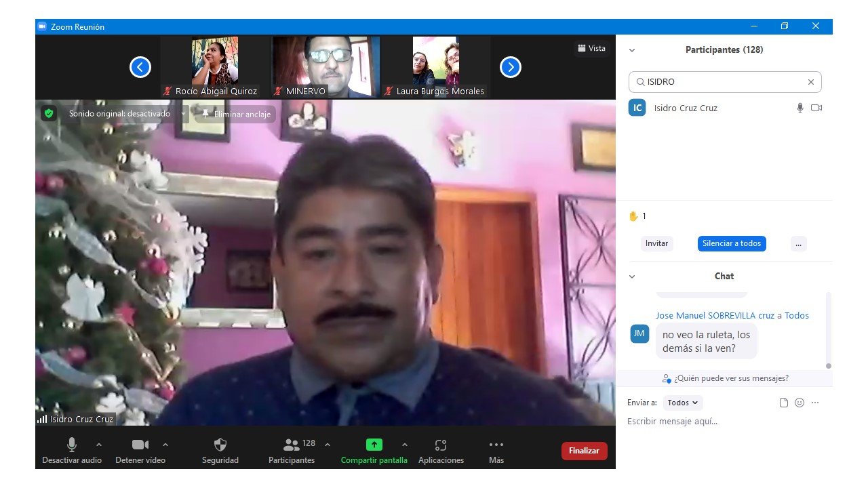
Task: Open the Vista layout menu
Action: tap(591, 48)
